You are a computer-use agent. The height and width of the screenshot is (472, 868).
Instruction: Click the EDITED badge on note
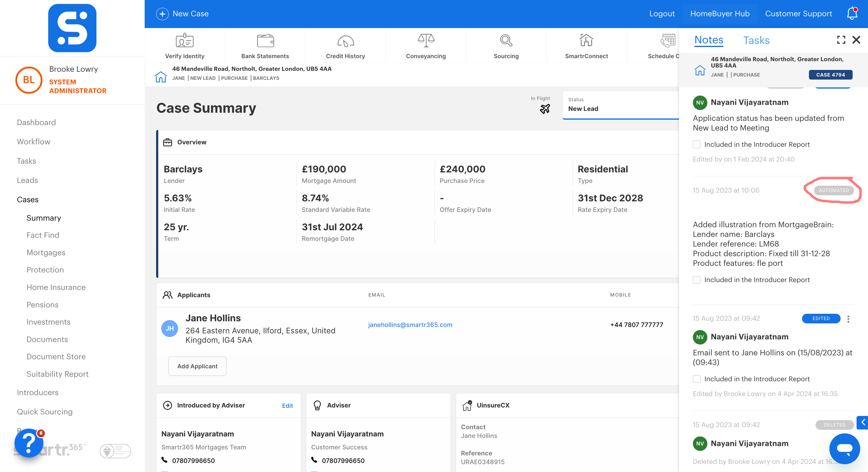pyautogui.click(x=821, y=319)
